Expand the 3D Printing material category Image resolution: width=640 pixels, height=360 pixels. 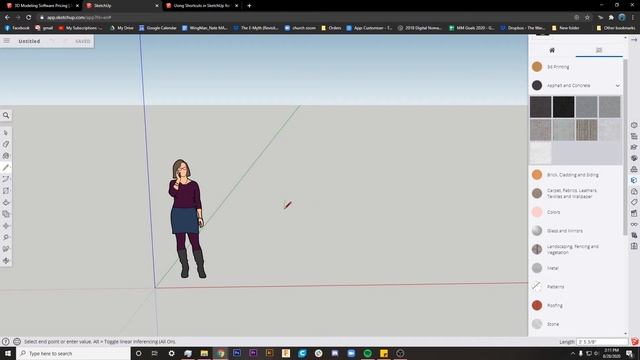click(576, 67)
